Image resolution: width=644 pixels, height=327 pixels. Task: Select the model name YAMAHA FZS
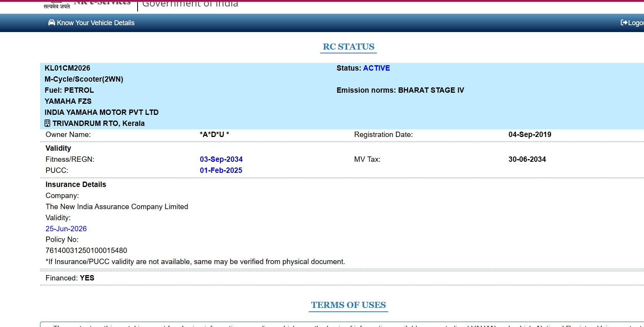(x=68, y=101)
